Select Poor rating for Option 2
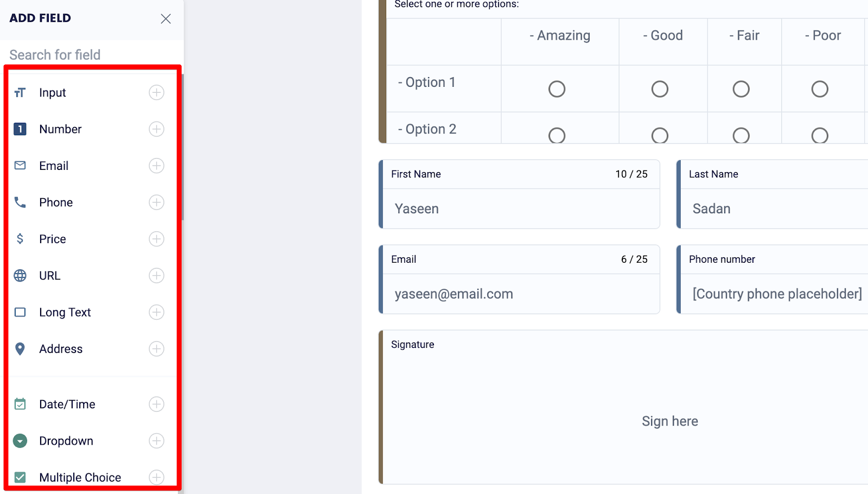This screenshot has height=494, width=868. coord(820,136)
